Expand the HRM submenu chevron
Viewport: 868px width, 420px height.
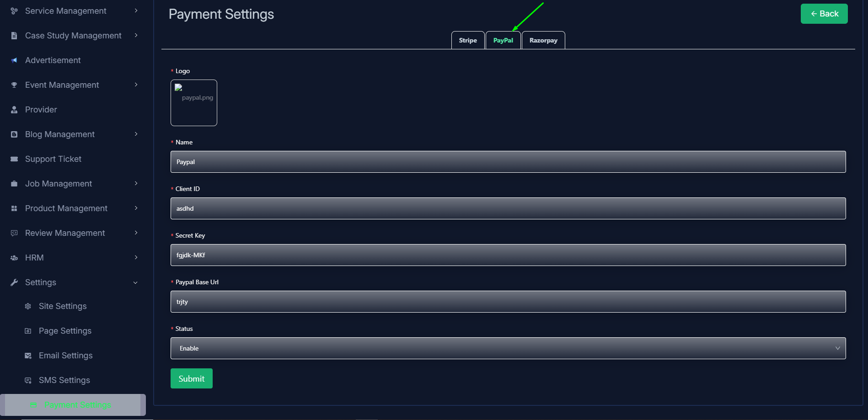click(136, 257)
